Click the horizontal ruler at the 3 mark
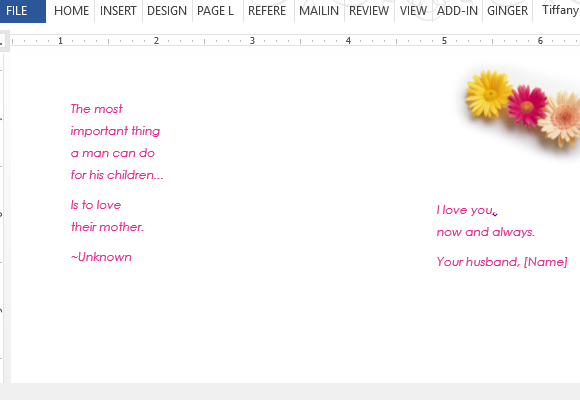The image size is (580, 400). (252, 41)
